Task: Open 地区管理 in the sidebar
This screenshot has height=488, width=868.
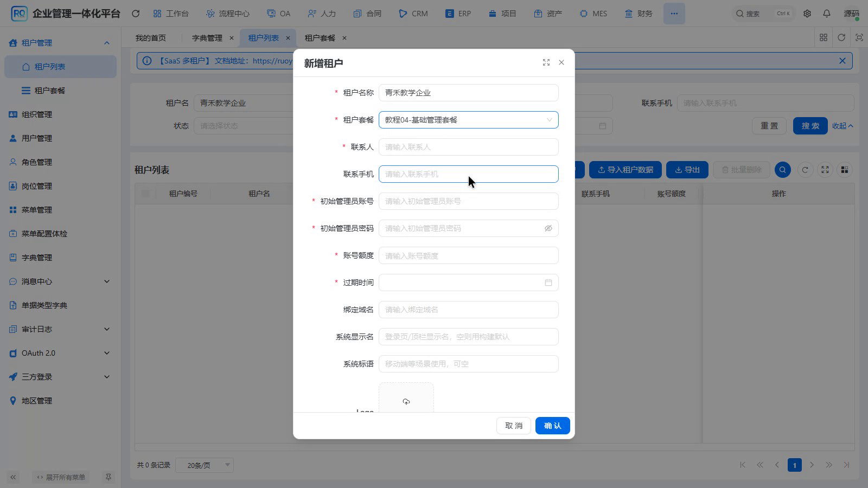Action: pos(61,401)
